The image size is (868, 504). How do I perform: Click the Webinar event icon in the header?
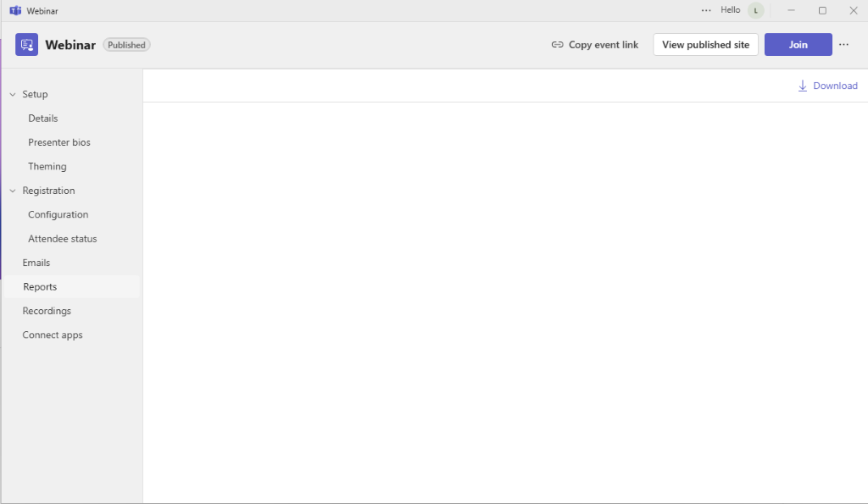pos(26,45)
